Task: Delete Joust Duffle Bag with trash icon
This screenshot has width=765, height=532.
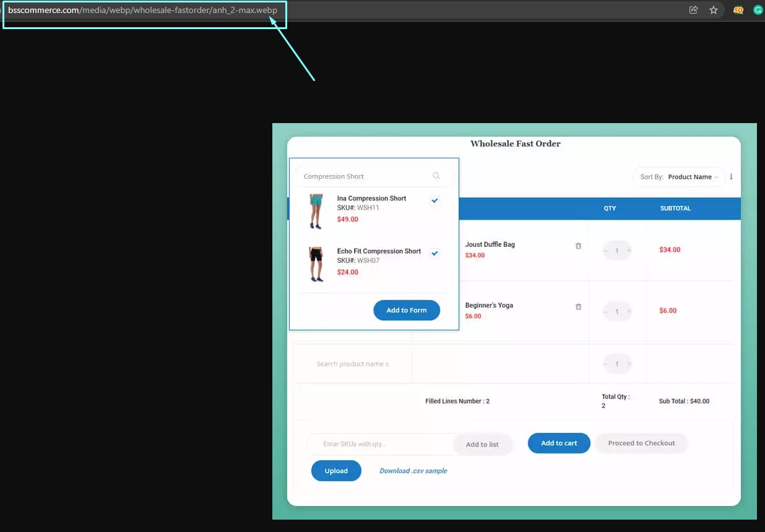Action: [x=578, y=246]
